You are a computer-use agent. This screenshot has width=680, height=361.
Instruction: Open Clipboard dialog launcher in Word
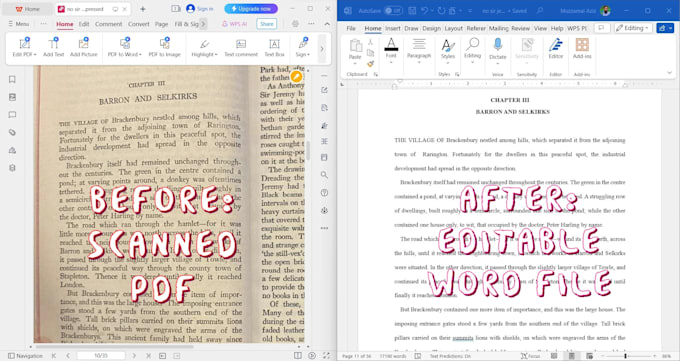[376, 75]
